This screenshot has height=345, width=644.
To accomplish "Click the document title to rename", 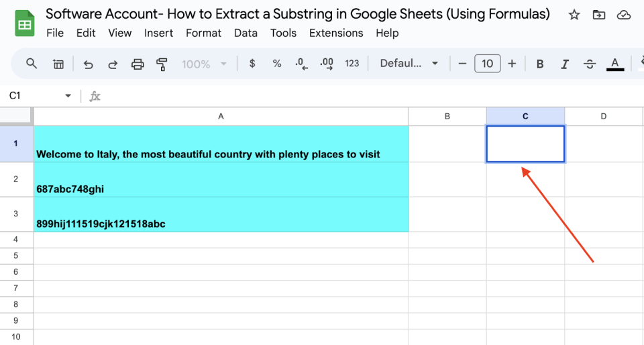I will pos(298,14).
